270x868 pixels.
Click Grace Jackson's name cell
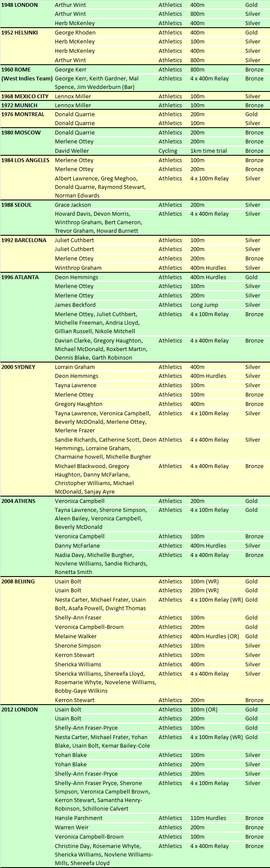(x=73, y=205)
